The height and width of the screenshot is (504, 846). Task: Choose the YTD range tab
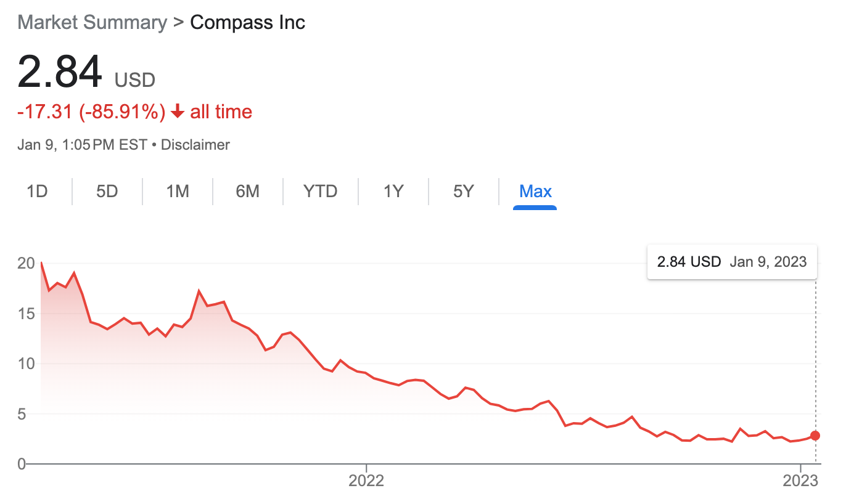[320, 191]
